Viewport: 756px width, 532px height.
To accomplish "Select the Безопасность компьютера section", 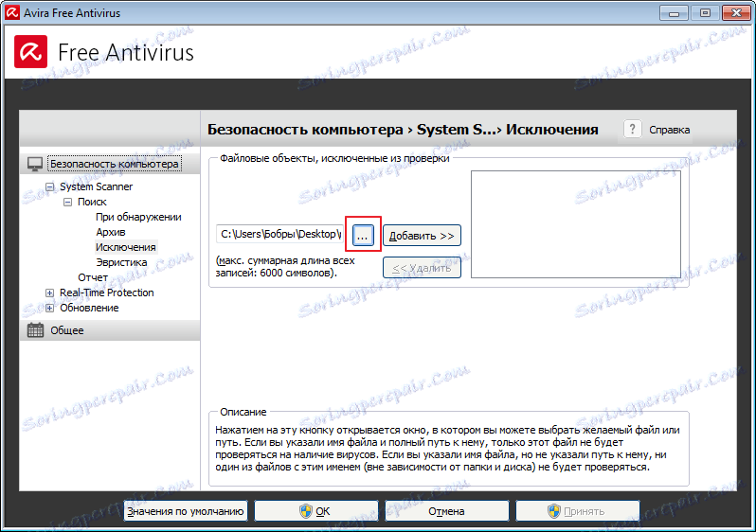I will pos(115,164).
